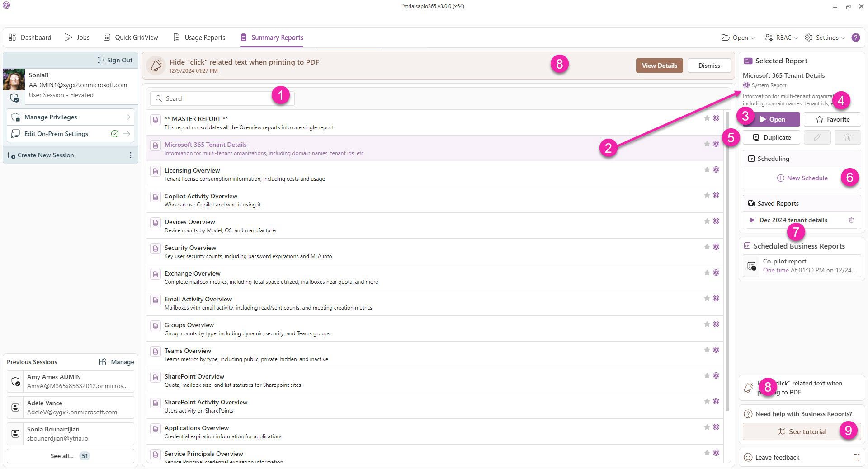Screen dimensions: 868x469
Task: Toggle favorite star for Security Overview
Action: click(707, 247)
